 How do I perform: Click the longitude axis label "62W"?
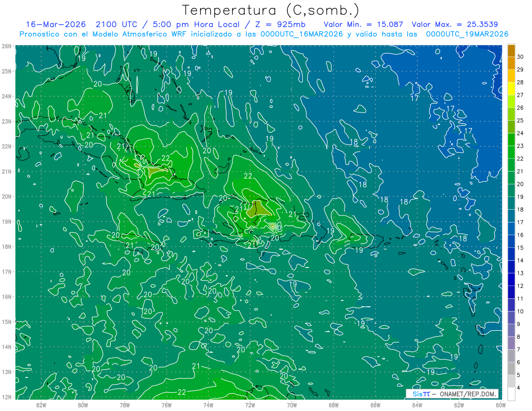click(x=459, y=404)
